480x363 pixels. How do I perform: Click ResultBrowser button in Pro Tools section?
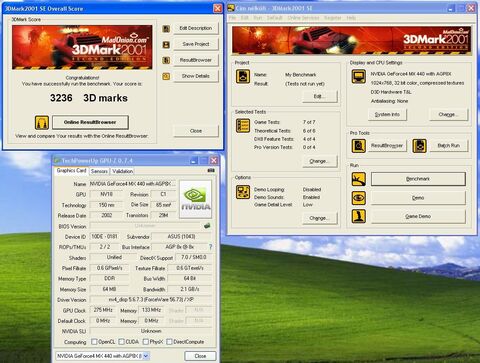coord(387,146)
